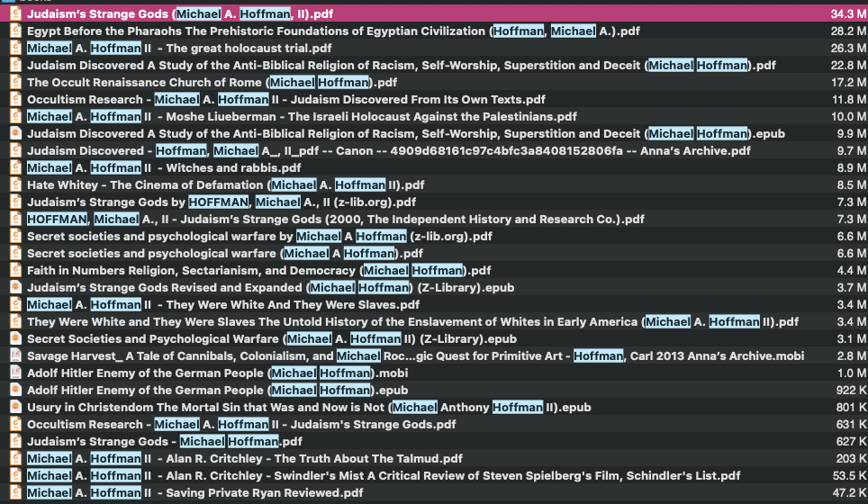The width and height of the screenshot is (868, 504).
Task: Select file 'Judaism's Strange Gods (Michael A. Hoffman, II).pdf'
Action: (180, 13)
